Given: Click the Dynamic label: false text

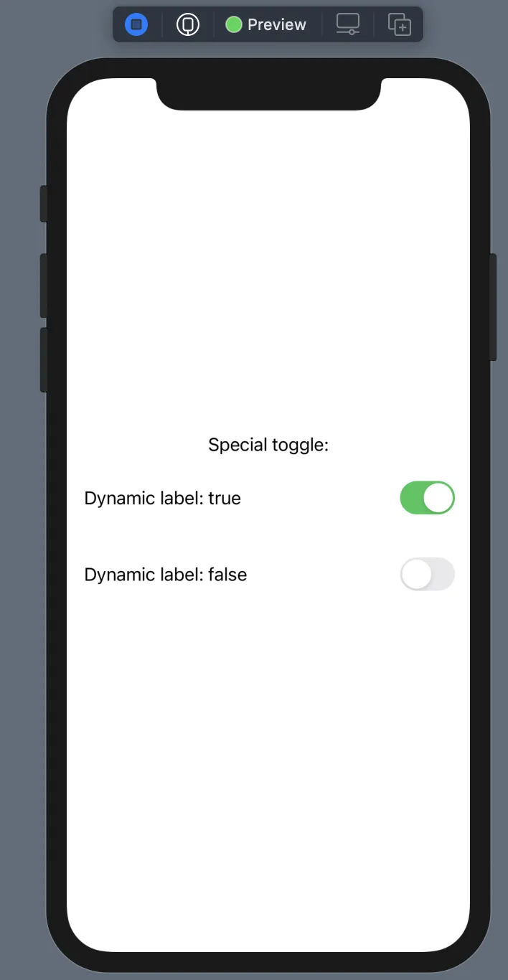Looking at the screenshot, I should pos(166,575).
